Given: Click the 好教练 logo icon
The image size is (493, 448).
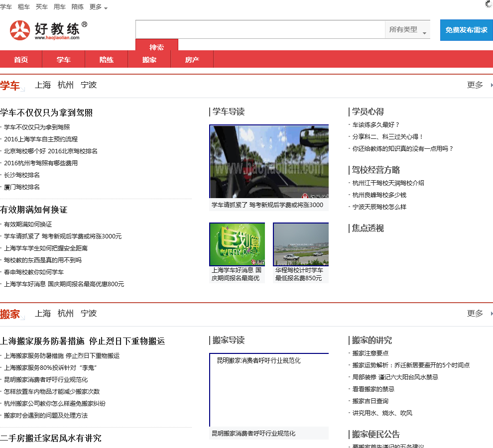Looking at the screenshot, I should 20,30.
